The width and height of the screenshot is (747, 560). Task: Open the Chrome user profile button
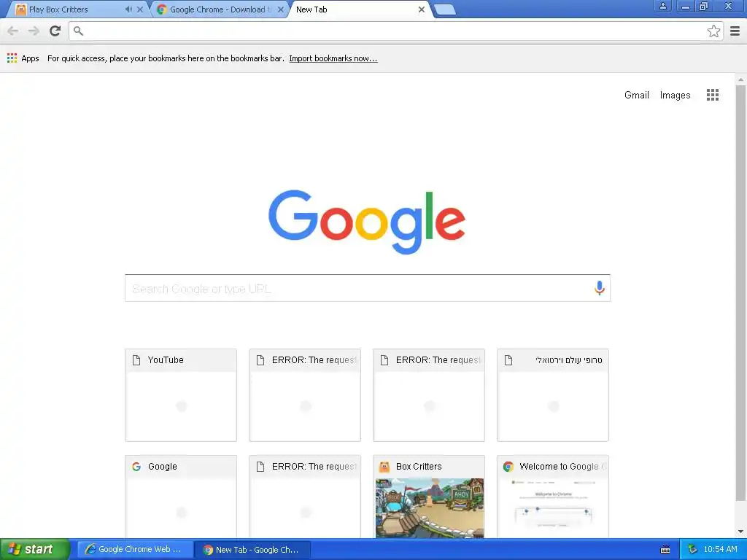pos(662,6)
